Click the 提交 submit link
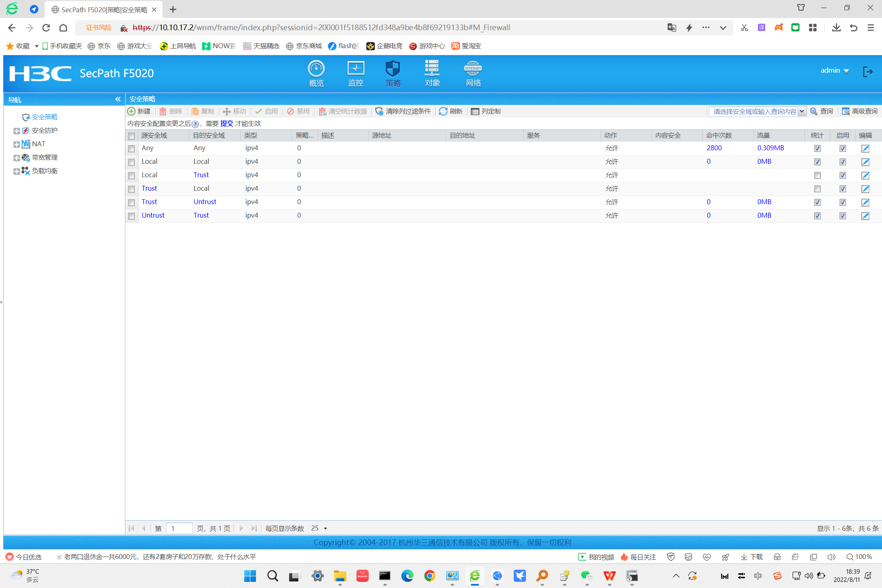Viewport: 882px width, 588px height. (x=227, y=124)
